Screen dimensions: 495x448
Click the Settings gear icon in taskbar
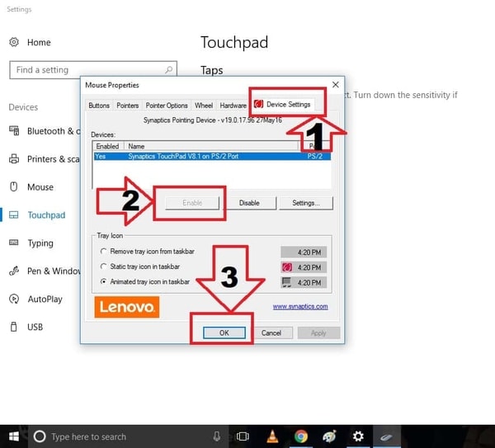pos(358,436)
